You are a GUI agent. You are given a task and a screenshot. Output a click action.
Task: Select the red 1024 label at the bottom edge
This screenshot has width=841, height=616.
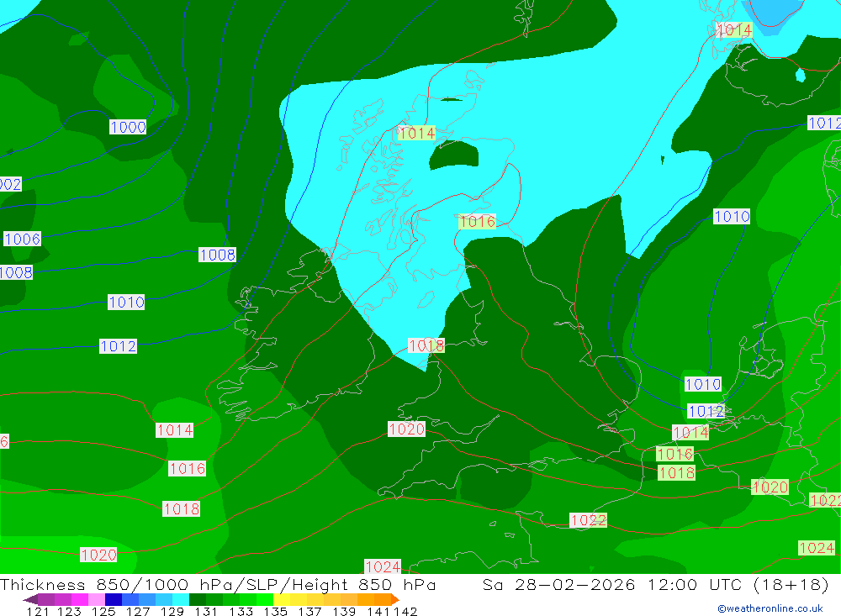pyautogui.click(x=383, y=566)
